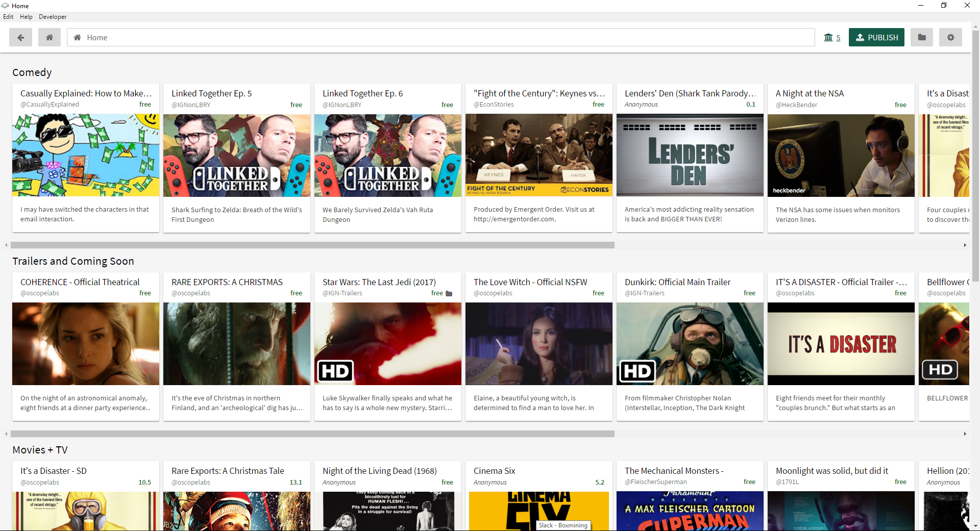The width and height of the screenshot is (980, 531).
Task: Click It's a Disaster - SD title
Action: click(x=54, y=471)
